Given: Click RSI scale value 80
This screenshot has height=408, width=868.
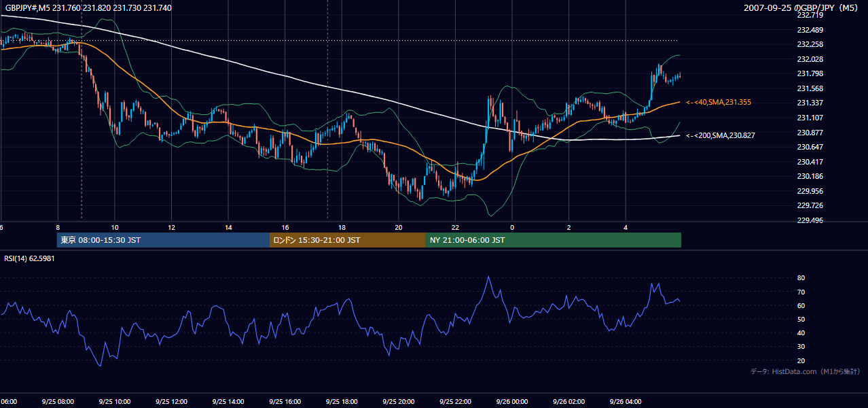Looking at the screenshot, I should point(801,278).
